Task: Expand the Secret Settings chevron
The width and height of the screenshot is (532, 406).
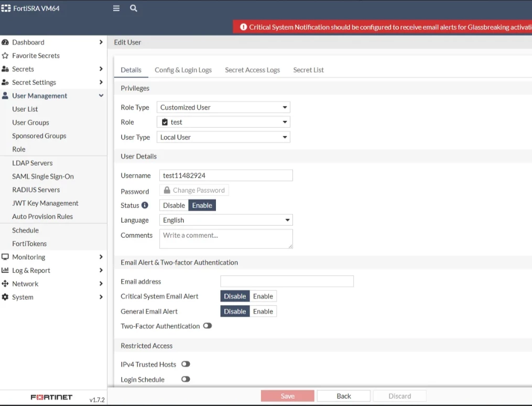Action: (101, 82)
